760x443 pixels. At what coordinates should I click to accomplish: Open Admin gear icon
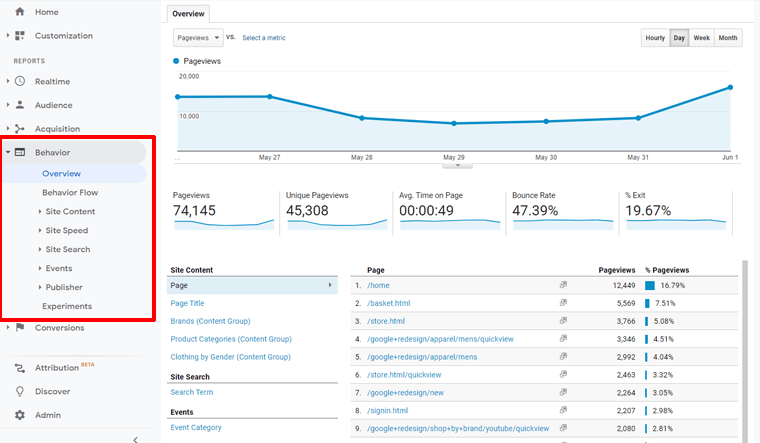point(20,415)
